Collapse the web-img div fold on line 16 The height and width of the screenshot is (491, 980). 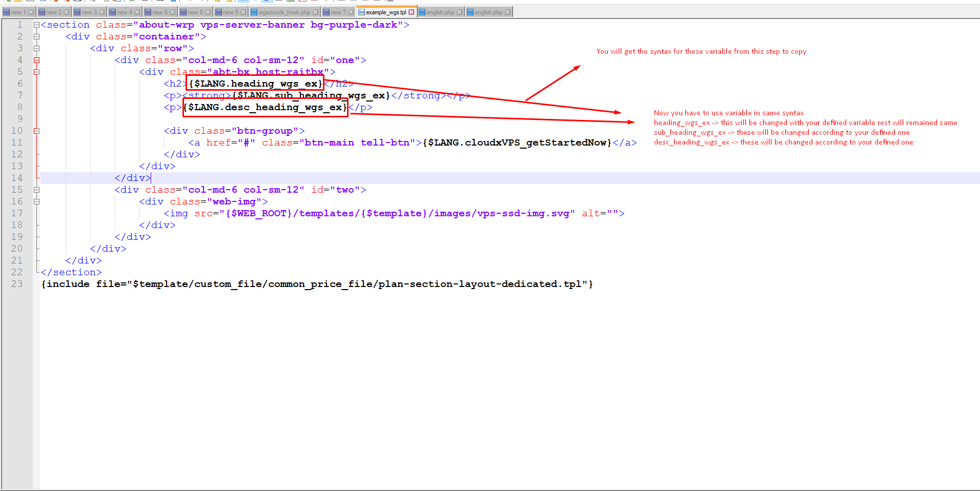[36, 201]
